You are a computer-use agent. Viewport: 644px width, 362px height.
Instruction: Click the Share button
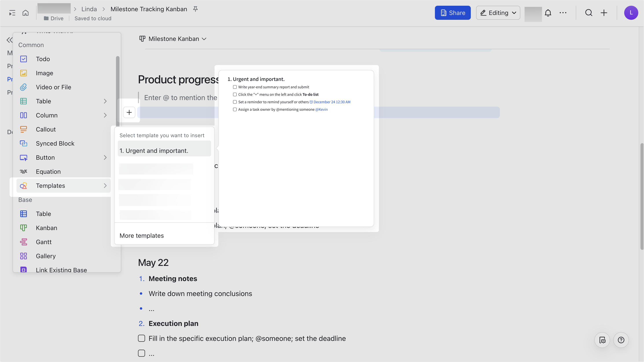(453, 13)
